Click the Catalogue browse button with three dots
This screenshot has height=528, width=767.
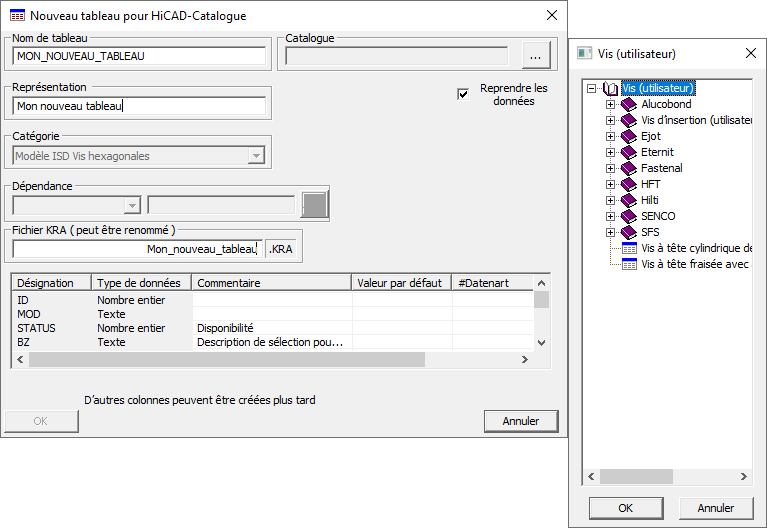pos(536,56)
